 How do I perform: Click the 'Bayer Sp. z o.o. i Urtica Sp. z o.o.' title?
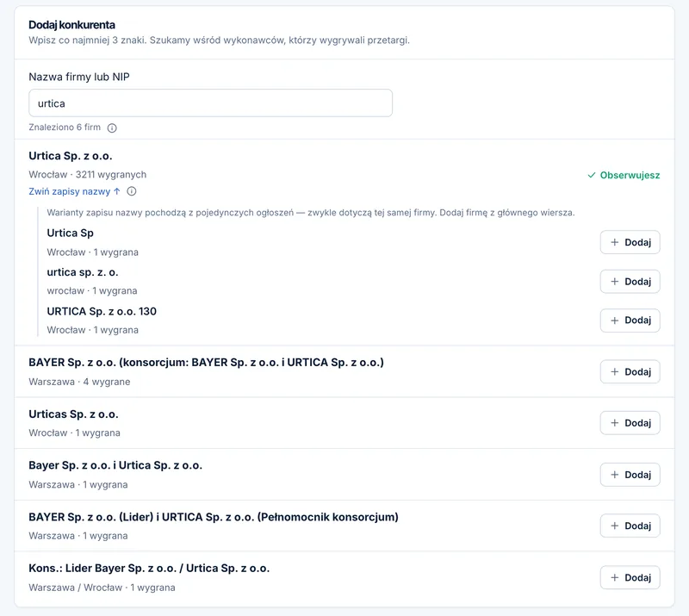point(115,465)
